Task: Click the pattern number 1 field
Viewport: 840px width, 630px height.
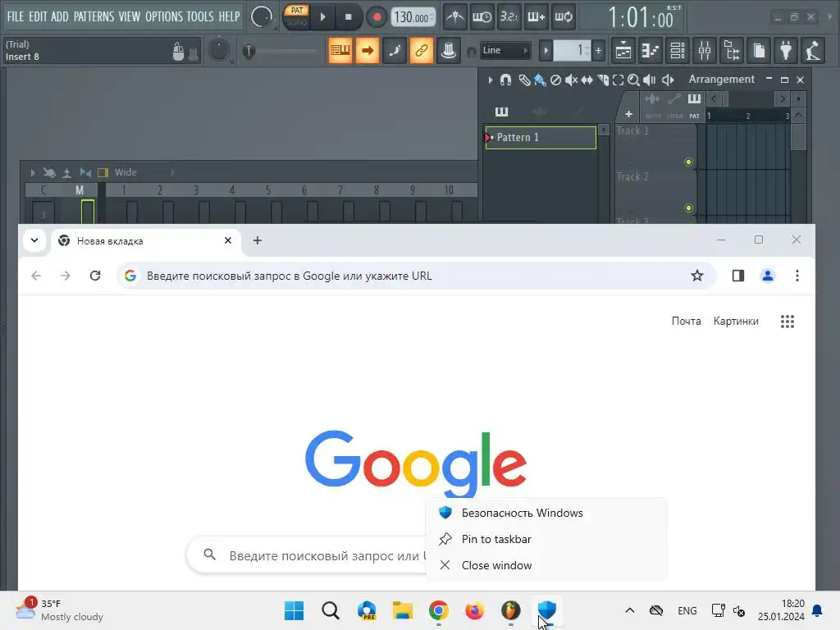Action: pyautogui.click(x=572, y=51)
